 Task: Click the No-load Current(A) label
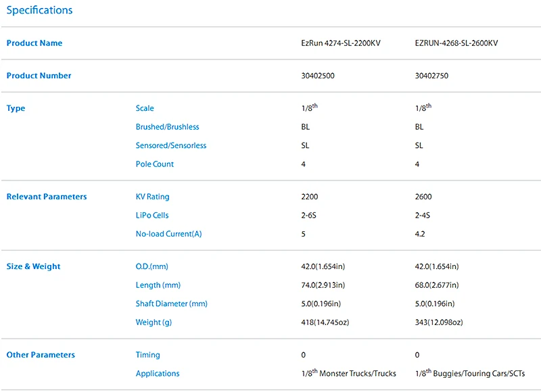[x=168, y=234]
